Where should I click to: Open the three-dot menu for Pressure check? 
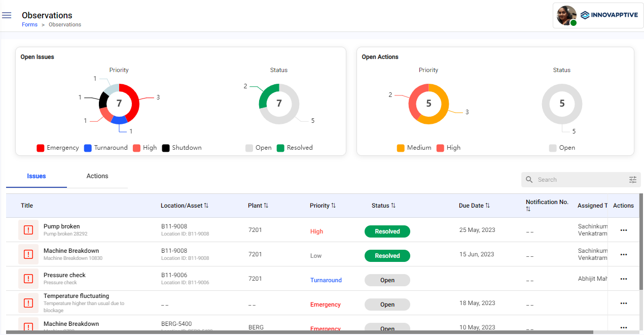[623, 279]
